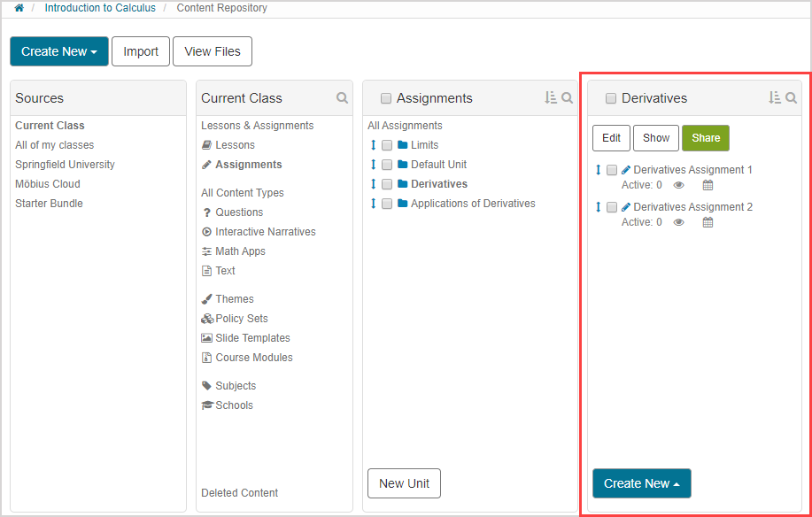The width and height of the screenshot is (812, 517).
Task: Tick the Derivatives Assignment 2 checkbox
Action: (x=612, y=207)
